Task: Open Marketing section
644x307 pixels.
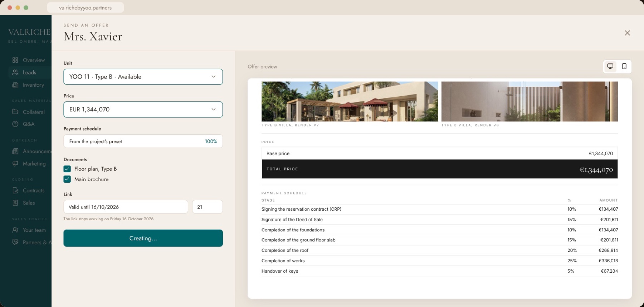Action: [30, 164]
